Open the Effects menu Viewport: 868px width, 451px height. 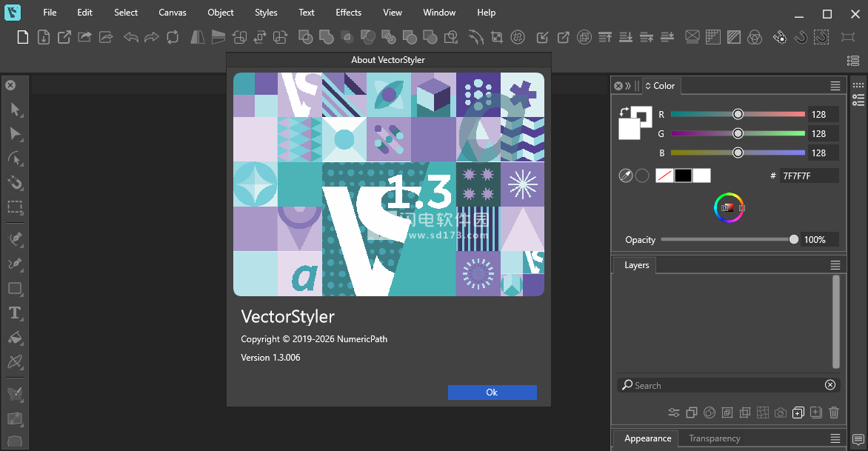click(348, 13)
